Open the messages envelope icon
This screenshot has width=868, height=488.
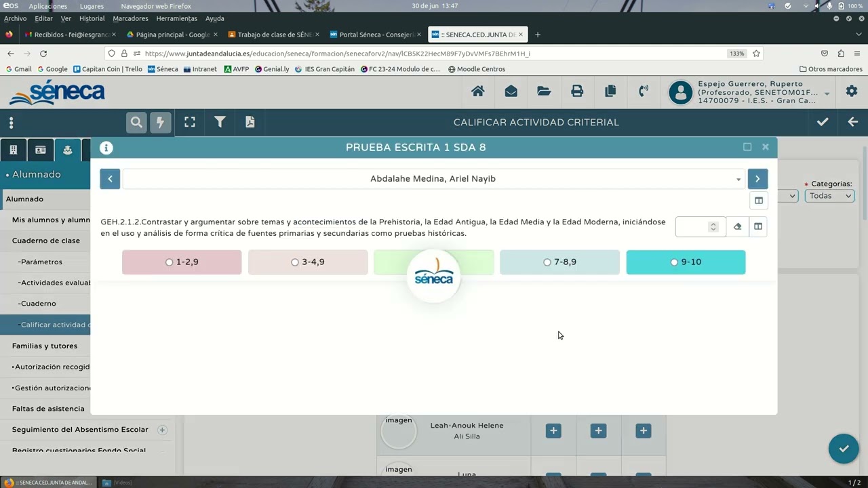(511, 91)
